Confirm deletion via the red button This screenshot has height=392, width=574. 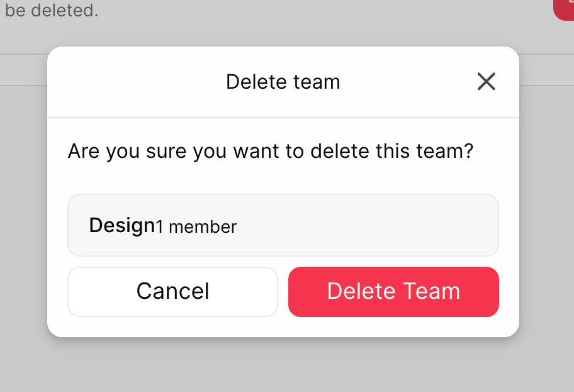click(x=393, y=291)
